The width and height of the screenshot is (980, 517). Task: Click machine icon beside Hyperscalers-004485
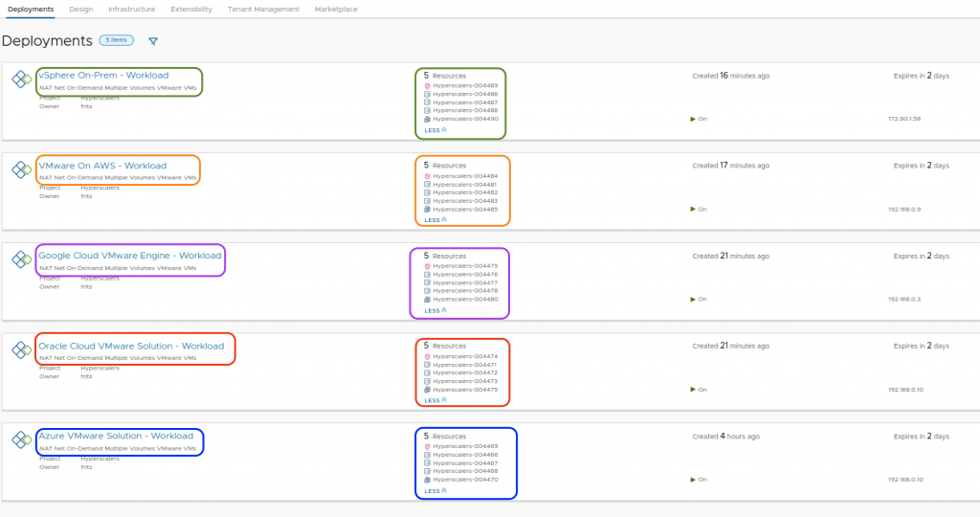tap(428, 210)
